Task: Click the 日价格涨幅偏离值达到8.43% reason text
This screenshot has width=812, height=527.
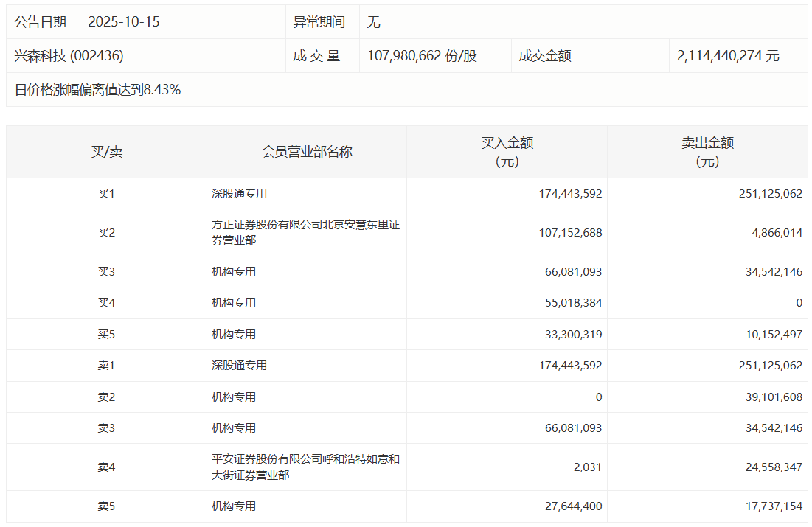Action: [x=97, y=90]
